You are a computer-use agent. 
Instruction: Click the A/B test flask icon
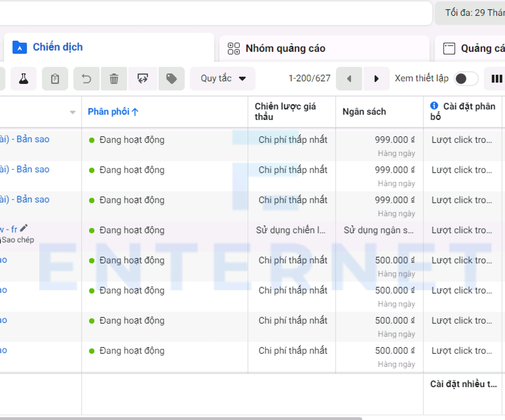pos(23,79)
